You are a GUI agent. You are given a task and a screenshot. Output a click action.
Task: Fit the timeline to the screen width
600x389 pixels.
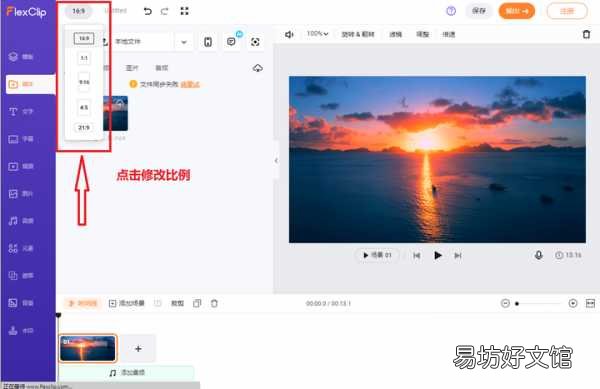point(590,303)
